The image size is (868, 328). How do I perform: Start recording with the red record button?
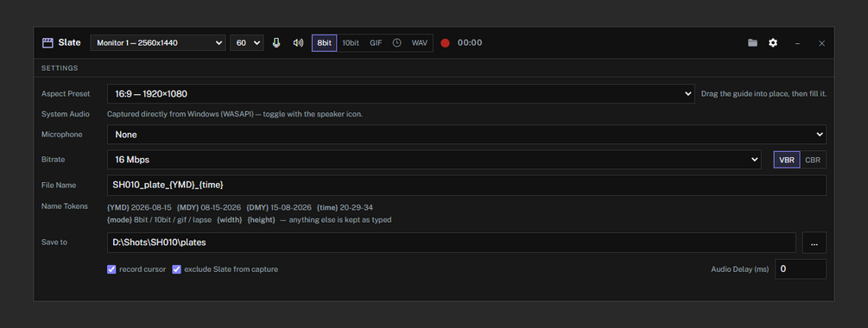coord(445,42)
